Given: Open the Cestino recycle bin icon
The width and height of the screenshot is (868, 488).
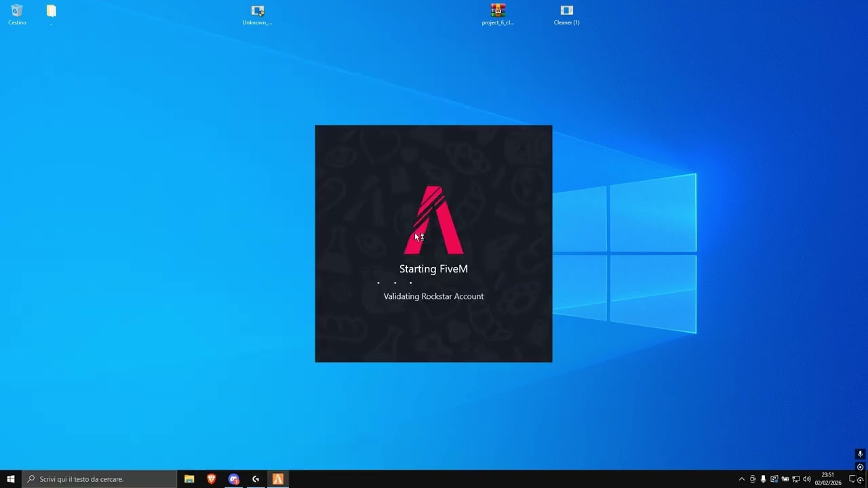Looking at the screenshot, I should (17, 14).
